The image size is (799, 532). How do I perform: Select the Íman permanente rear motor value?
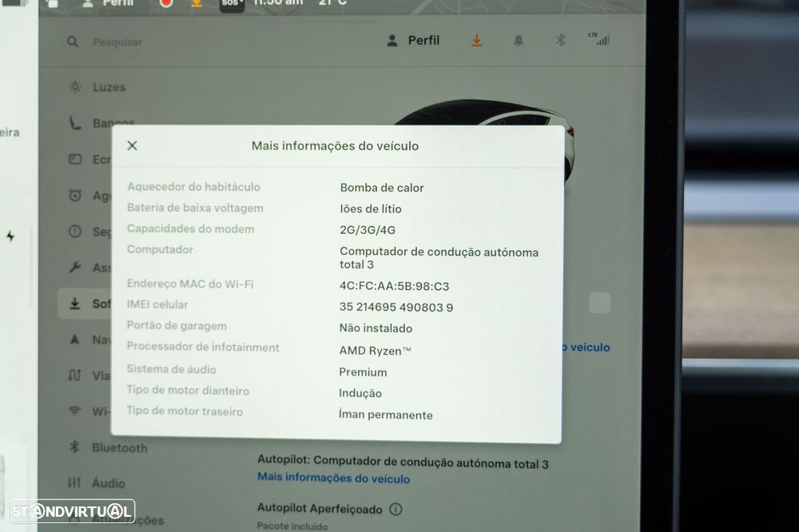[386, 415]
